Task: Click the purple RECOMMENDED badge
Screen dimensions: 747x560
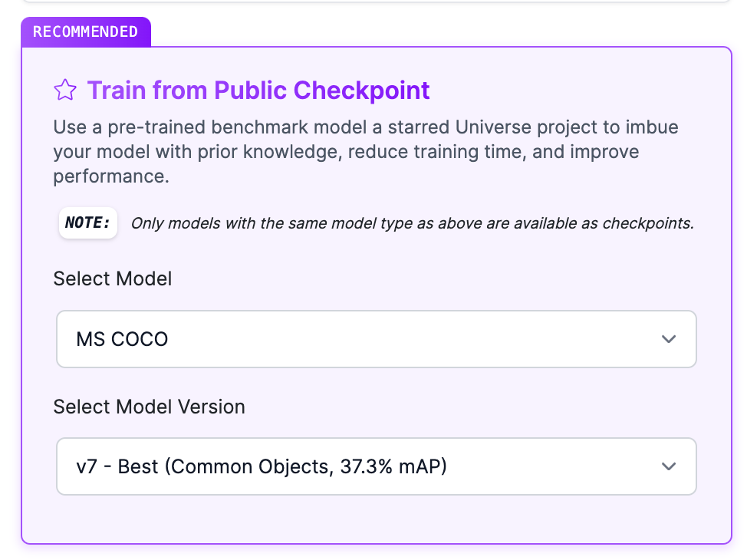Action: (85, 32)
